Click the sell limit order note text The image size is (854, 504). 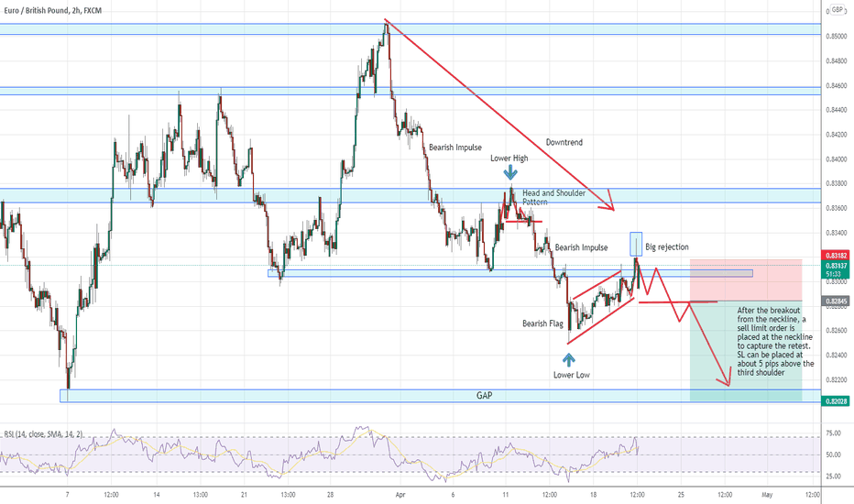(775, 342)
